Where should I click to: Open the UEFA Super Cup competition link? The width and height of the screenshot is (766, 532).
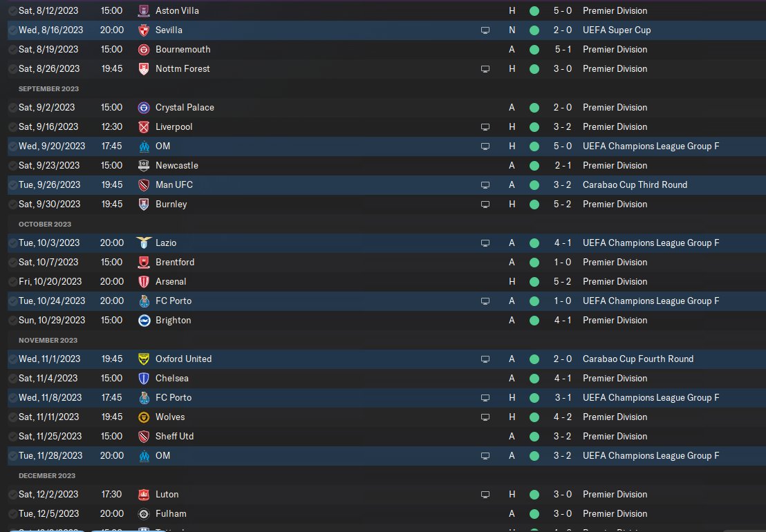617,30
